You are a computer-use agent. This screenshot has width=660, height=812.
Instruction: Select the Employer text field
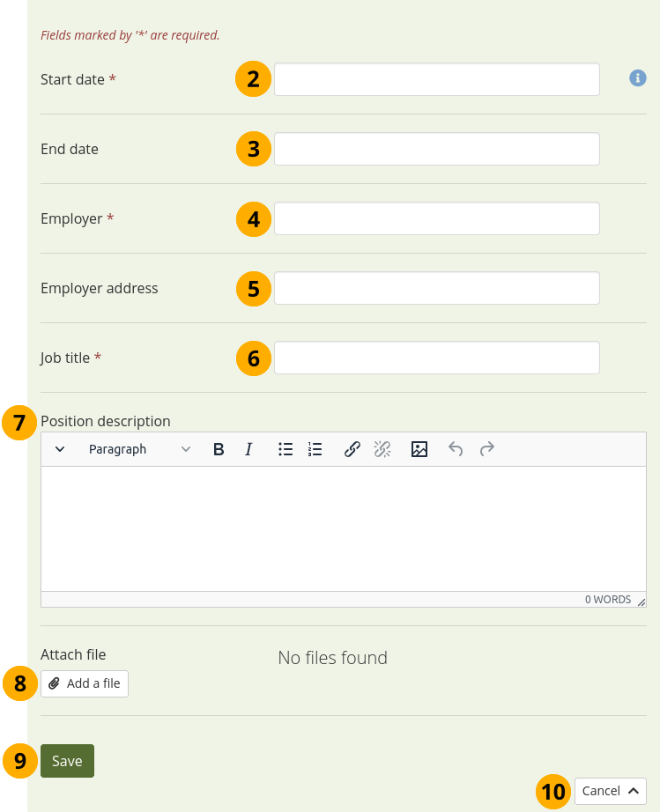436,218
